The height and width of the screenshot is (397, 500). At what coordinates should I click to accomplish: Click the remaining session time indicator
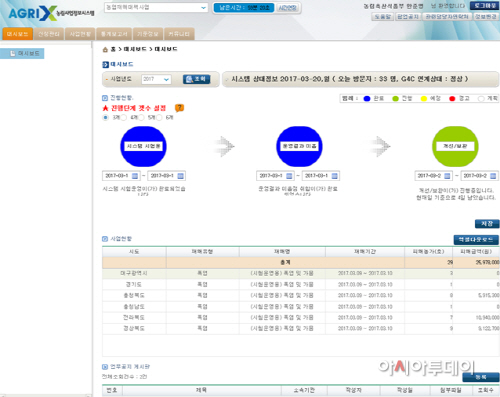(244, 8)
